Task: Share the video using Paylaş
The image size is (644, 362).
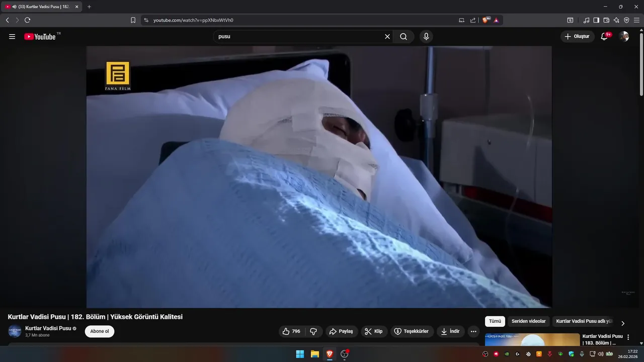Action: [x=341, y=331]
